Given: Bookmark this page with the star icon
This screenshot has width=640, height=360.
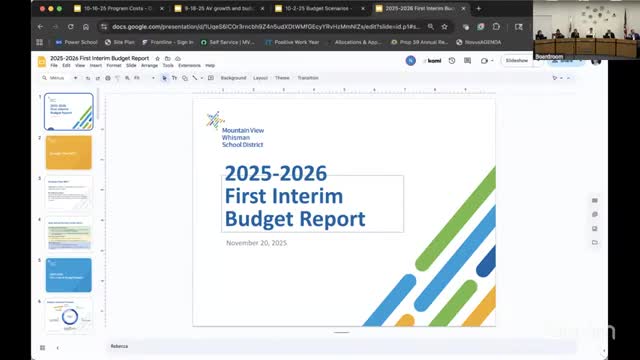Looking at the screenshot, I should pyautogui.click(x=444, y=27).
